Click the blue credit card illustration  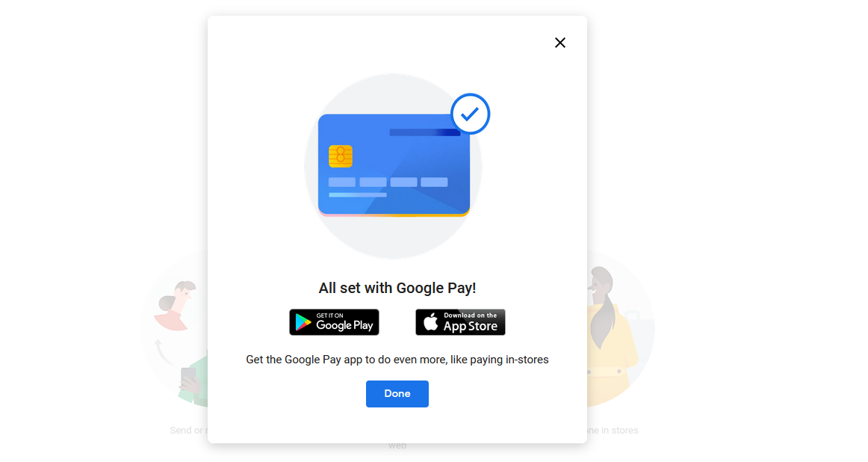pos(394,164)
